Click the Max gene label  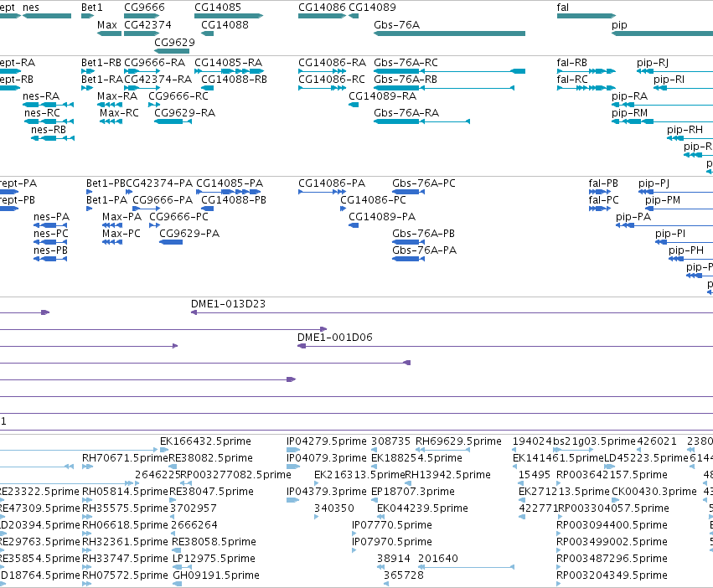pos(107,25)
